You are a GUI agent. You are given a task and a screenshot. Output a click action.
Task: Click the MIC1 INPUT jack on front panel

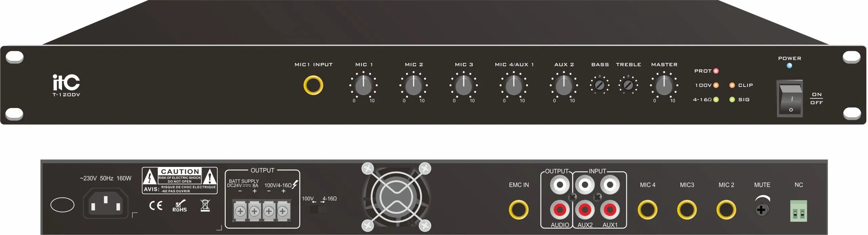tap(313, 85)
